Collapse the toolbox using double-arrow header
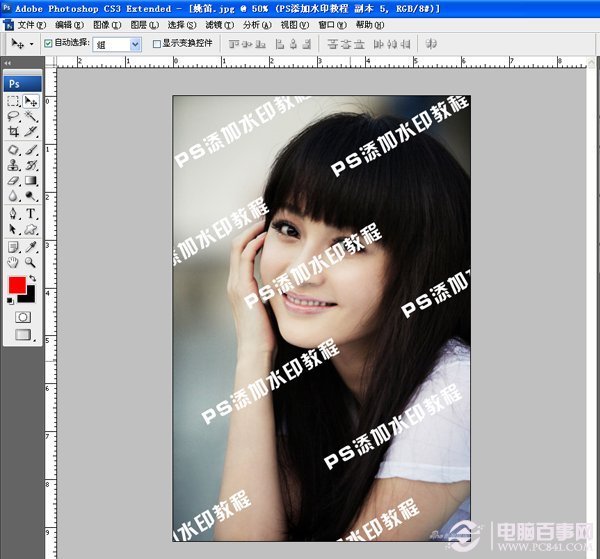Viewport: 600px width, 559px height. (x=8, y=62)
